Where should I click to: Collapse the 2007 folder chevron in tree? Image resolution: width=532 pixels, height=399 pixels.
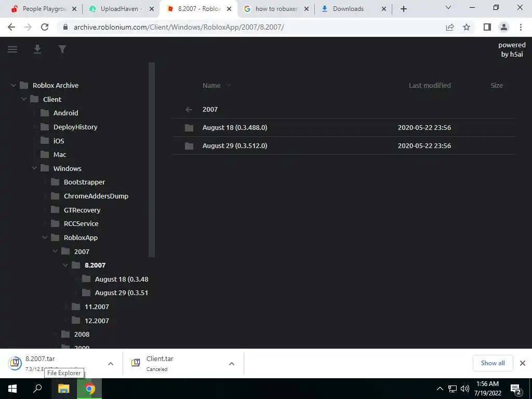pyautogui.click(x=55, y=251)
